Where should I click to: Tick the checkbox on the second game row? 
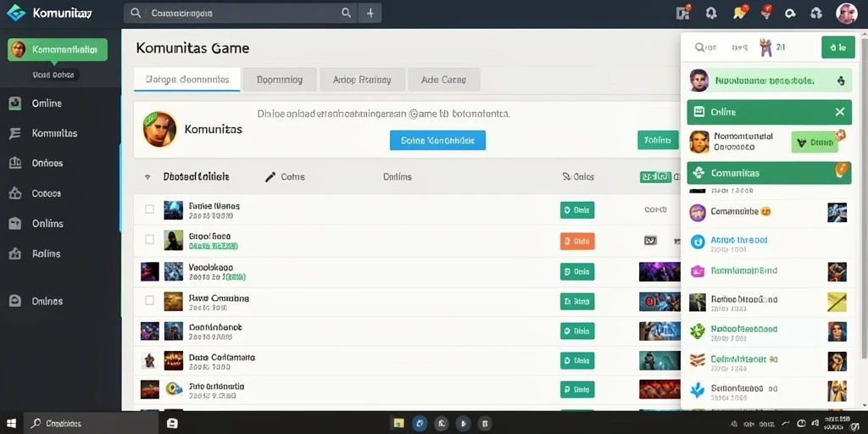click(149, 239)
